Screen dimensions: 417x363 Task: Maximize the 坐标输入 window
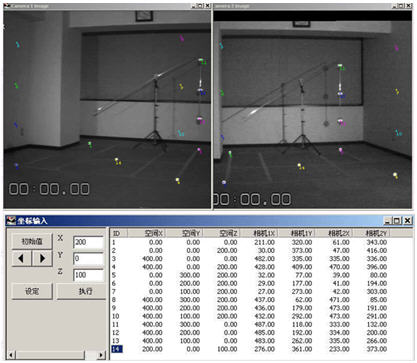tap(397, 221)
